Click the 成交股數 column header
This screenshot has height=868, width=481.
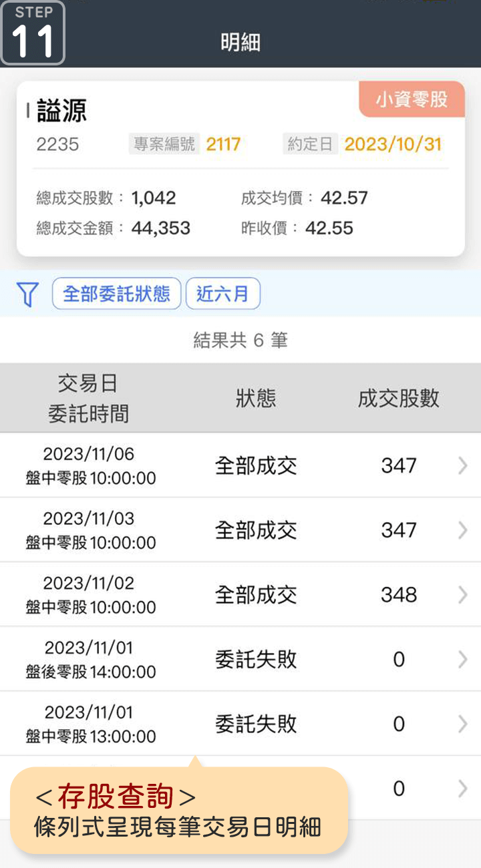click(x=399, y=399)
